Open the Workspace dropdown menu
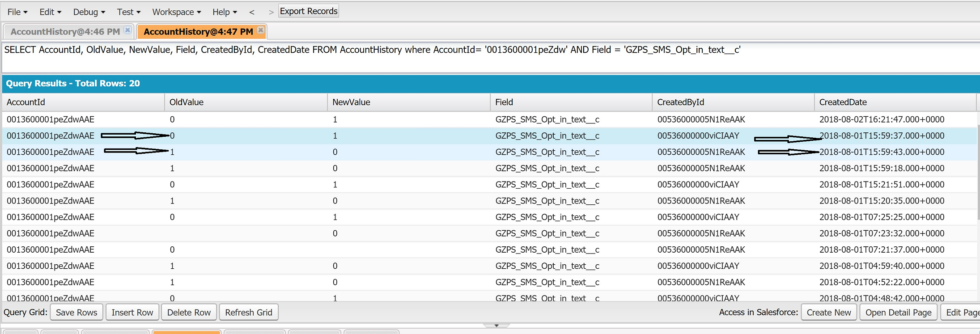This screenshot has height=334, width=980. click(176, 12)
